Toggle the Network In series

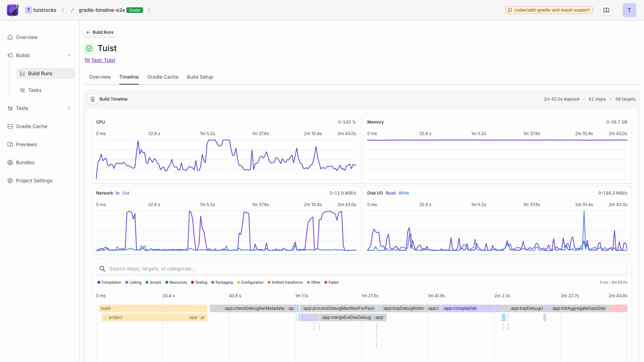(x=118, y=193)
